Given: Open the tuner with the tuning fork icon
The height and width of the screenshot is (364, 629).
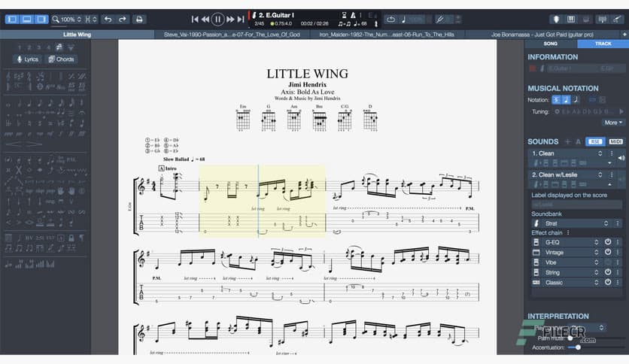Looking at the screenshot, I should (440, 19).
